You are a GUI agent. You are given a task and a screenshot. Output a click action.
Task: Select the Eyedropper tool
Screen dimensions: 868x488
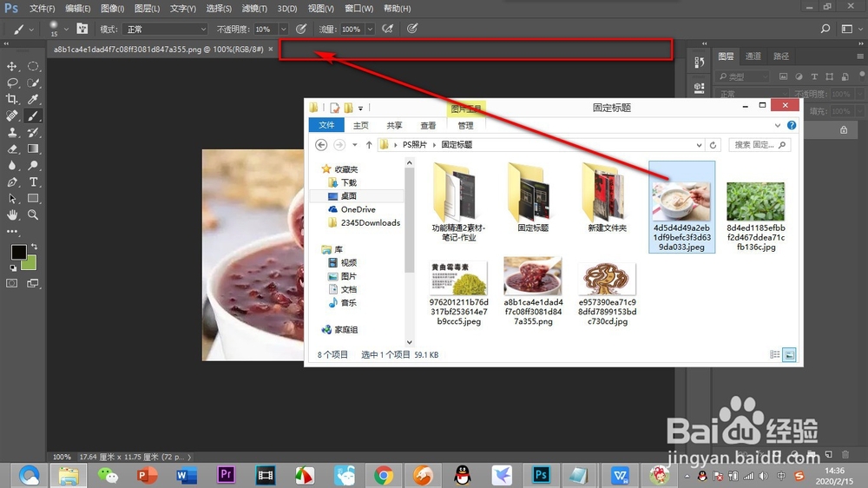click(x=33, y=99)
